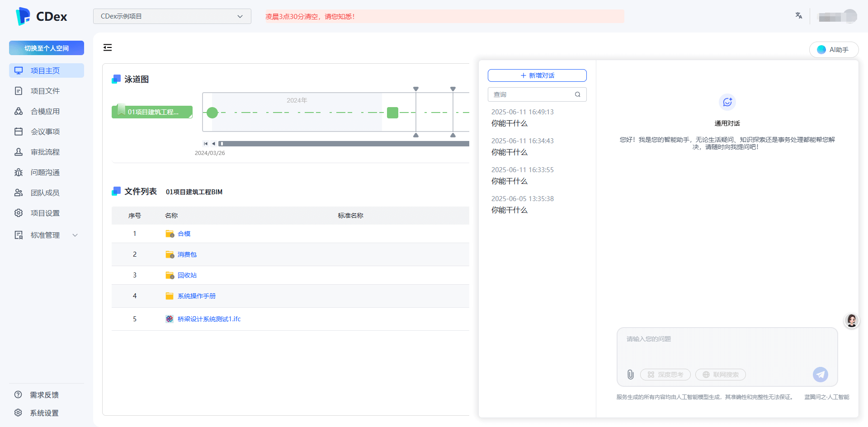
Task: Switch to the 项目主页 menu item
Action: [x=45, y=70]
